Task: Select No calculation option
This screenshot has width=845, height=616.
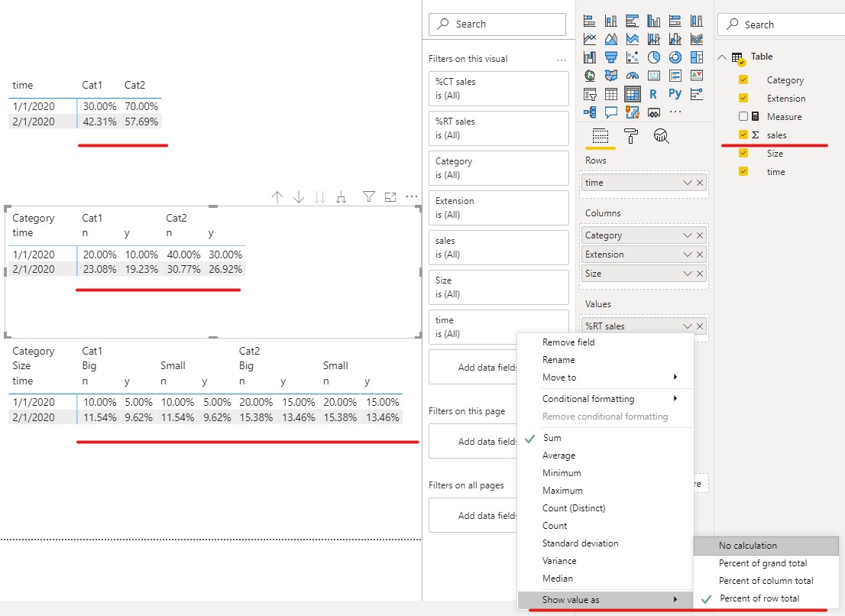Action: (x=766, y=546)
